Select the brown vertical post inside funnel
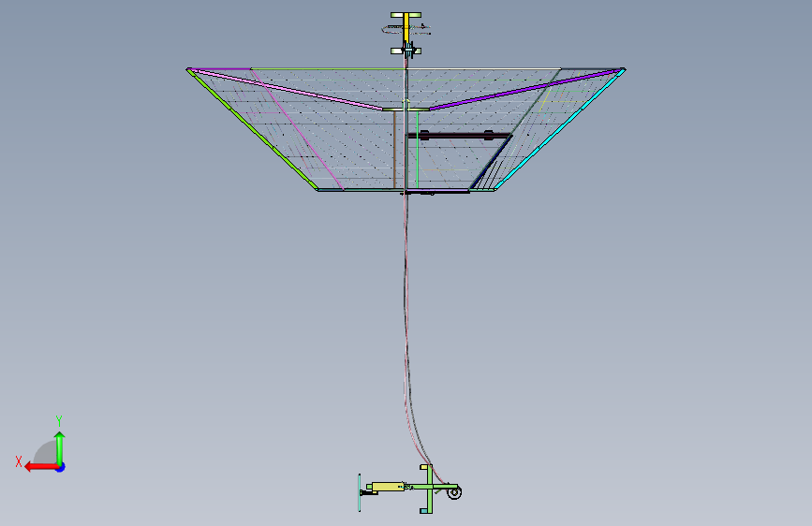This screenshot has width=812, height=526. 394,149
